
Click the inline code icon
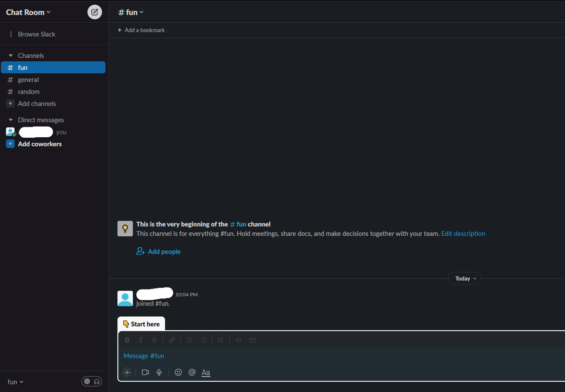click(x=238, y=340)
